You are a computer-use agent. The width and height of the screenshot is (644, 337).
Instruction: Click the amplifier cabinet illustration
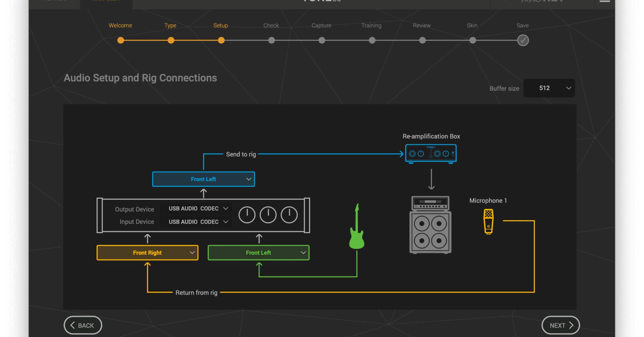430,225
